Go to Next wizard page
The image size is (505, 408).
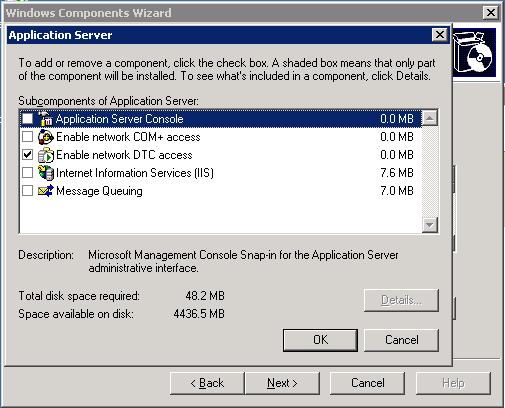(x=282, y=383)
